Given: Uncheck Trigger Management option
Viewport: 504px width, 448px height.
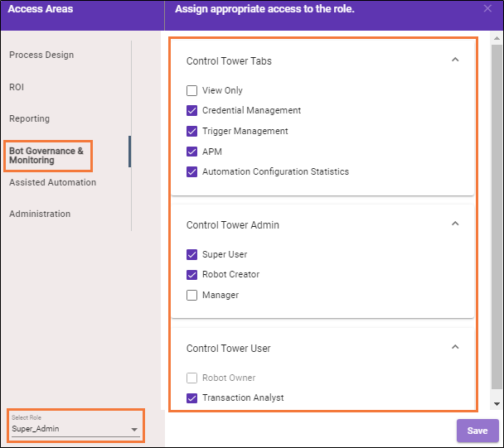Looking at the screenshot, I should click(192, 131).
